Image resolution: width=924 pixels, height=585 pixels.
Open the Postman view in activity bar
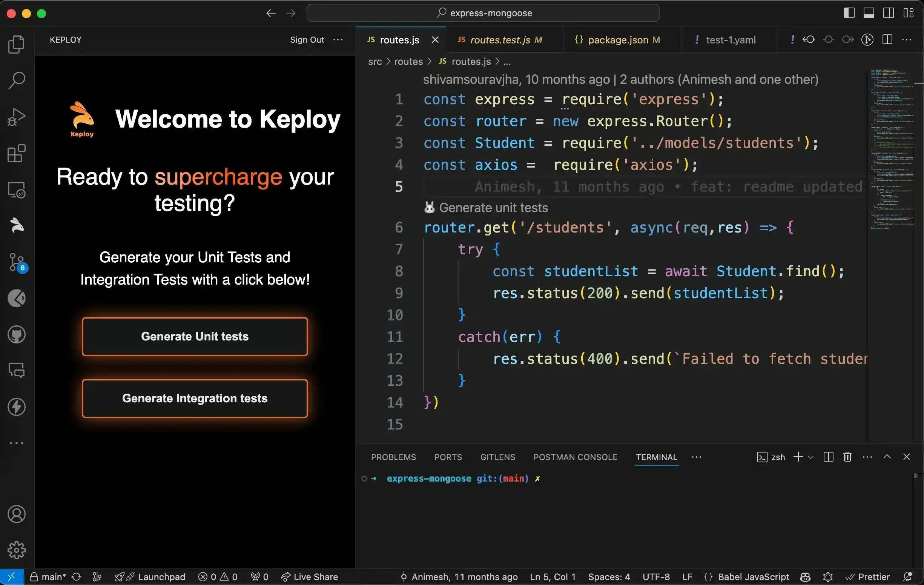point(17,299)
